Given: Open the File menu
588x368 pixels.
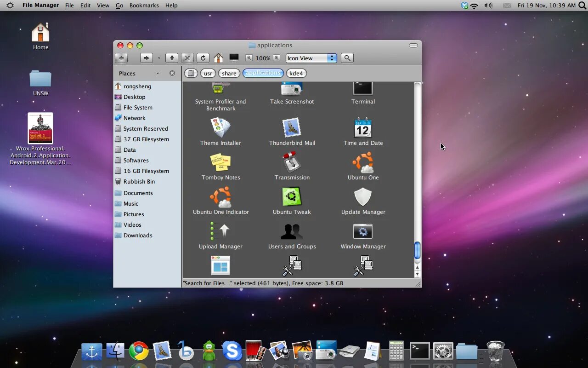Looking at the screenshot, I should coord(69,6).
